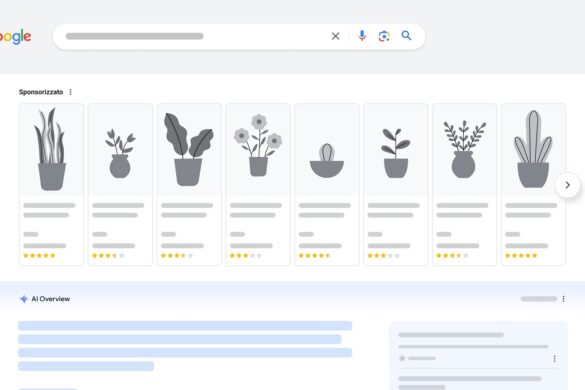Open the cactus in shallow bowl image

pyautogui.click(x=327, y=149)
